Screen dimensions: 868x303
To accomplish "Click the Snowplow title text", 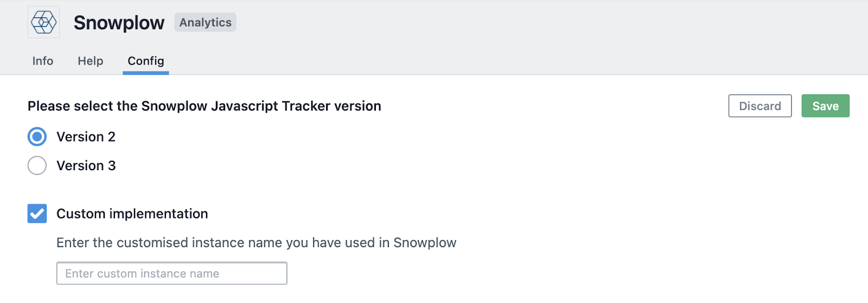I will pyautogui.click(x=119, y=23).
